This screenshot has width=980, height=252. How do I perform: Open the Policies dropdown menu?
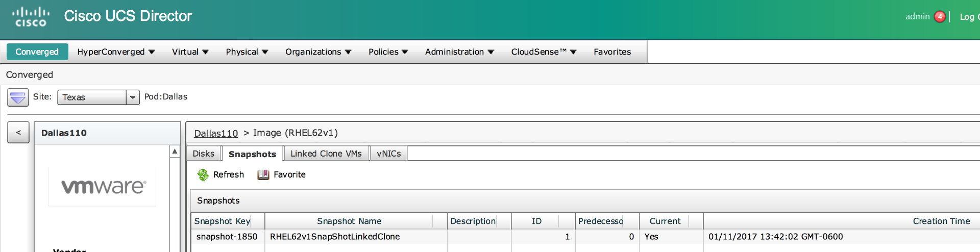click(388, 52)
